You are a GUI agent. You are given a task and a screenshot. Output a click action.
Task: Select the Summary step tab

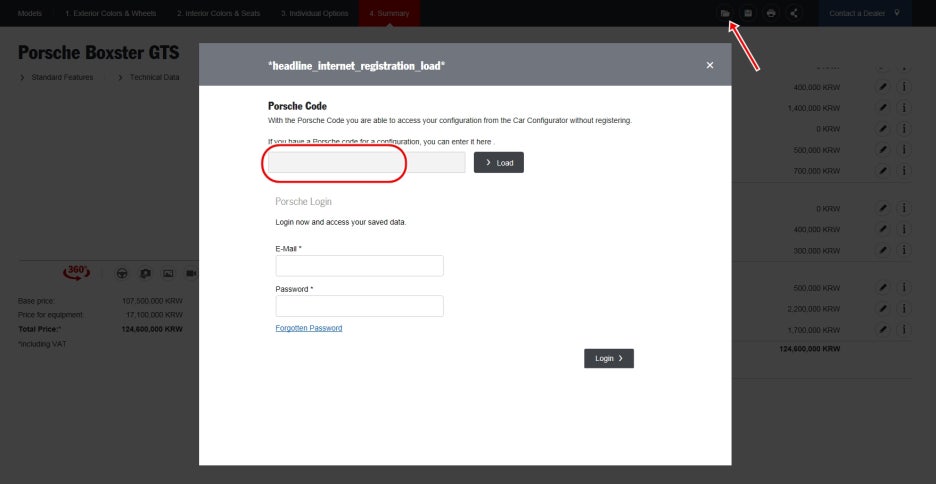click(389, 13)
